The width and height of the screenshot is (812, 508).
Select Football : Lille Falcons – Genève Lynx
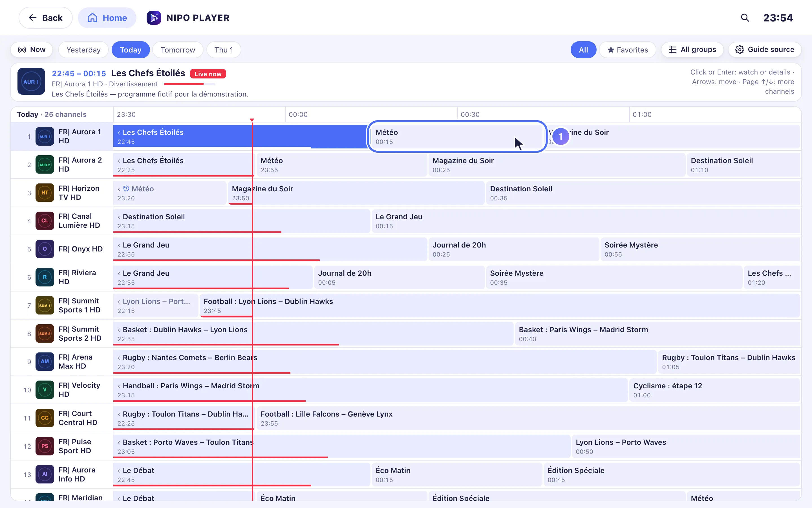point(528,418)
